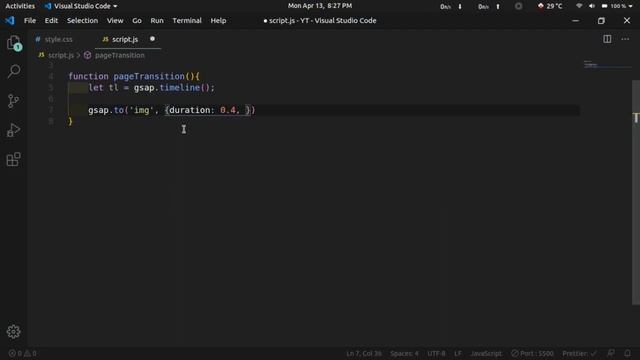Open the View menu
The height and width of the screenshot is (360, 640).
115,20
